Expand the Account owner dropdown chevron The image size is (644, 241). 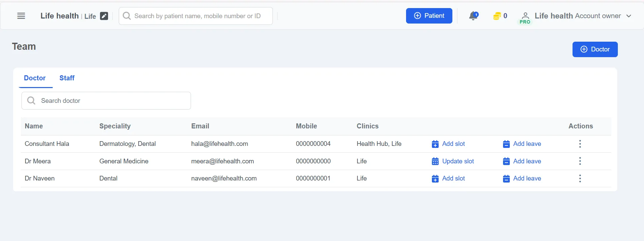(629, 16)
